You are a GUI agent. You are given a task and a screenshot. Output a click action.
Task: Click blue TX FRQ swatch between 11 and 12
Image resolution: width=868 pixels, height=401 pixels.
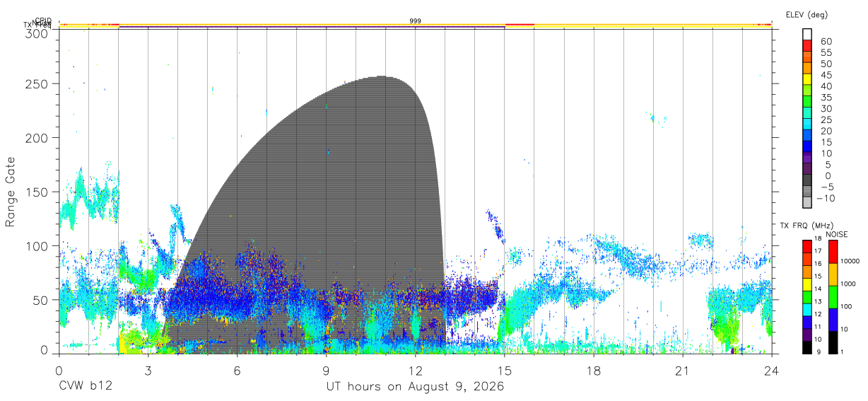pos(807,322)
